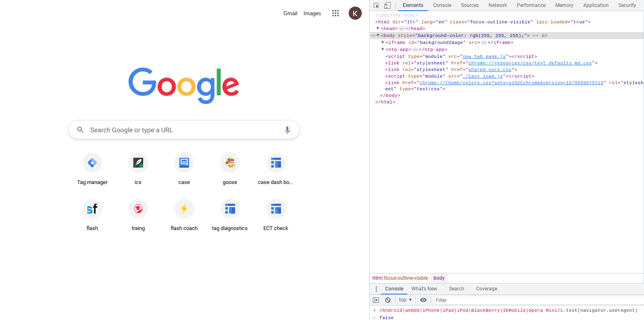The height and width of the screenshot is (320, 644).
Task: Open the flash shortcut
Action: [x=92, y=215]
